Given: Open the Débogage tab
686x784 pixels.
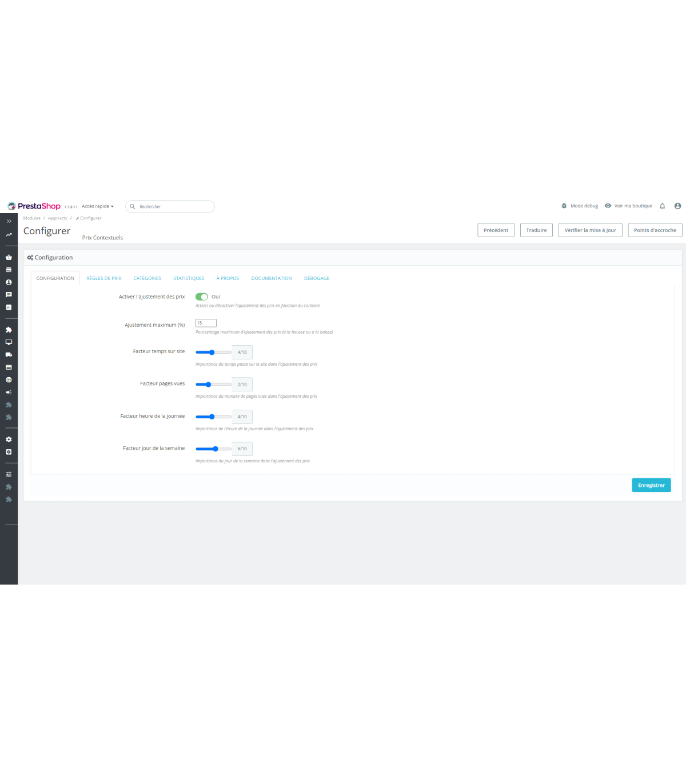Looking at the screenshot, I should [317, 278].
